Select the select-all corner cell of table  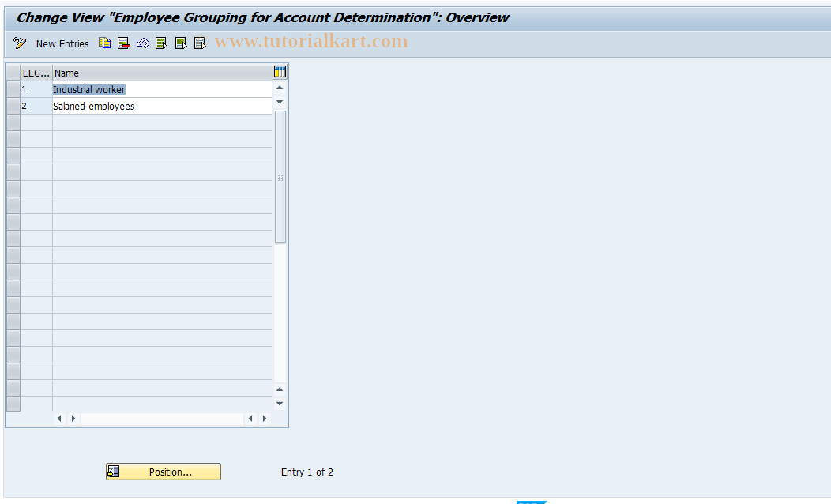(x=13, y=73)
